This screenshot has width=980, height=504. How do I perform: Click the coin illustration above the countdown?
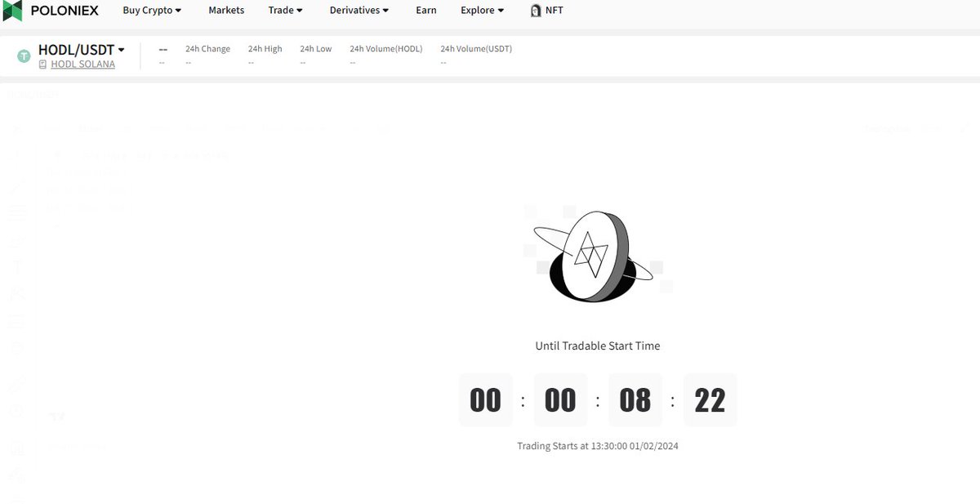click(x=598, y=255)
